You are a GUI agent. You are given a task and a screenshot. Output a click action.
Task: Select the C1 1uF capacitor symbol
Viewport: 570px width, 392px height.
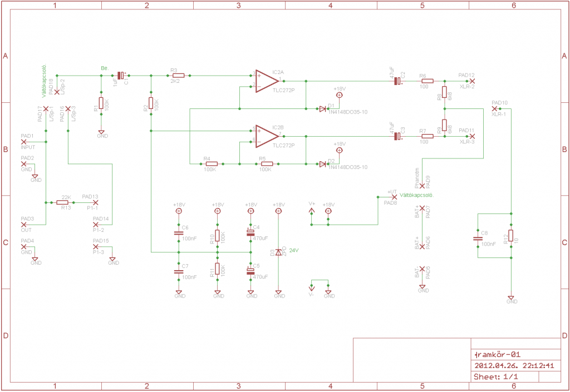[121, 76]
